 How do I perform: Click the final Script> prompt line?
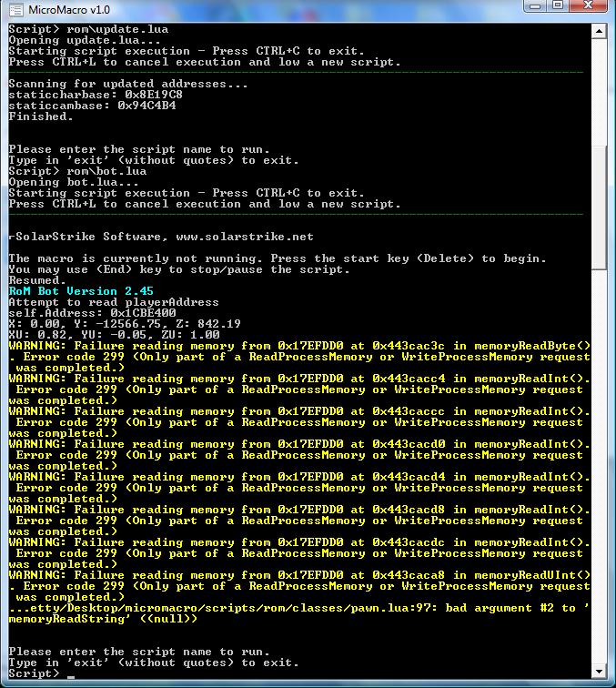(34, 673)
